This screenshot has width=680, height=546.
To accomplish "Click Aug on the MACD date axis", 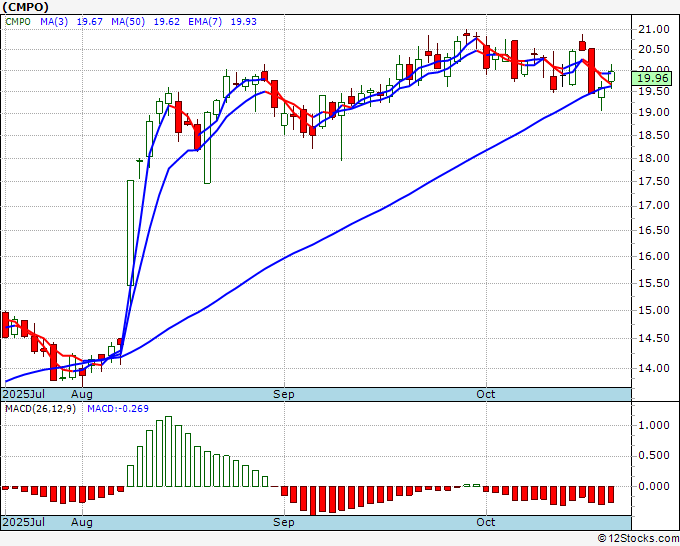I will tap(82, 522).
